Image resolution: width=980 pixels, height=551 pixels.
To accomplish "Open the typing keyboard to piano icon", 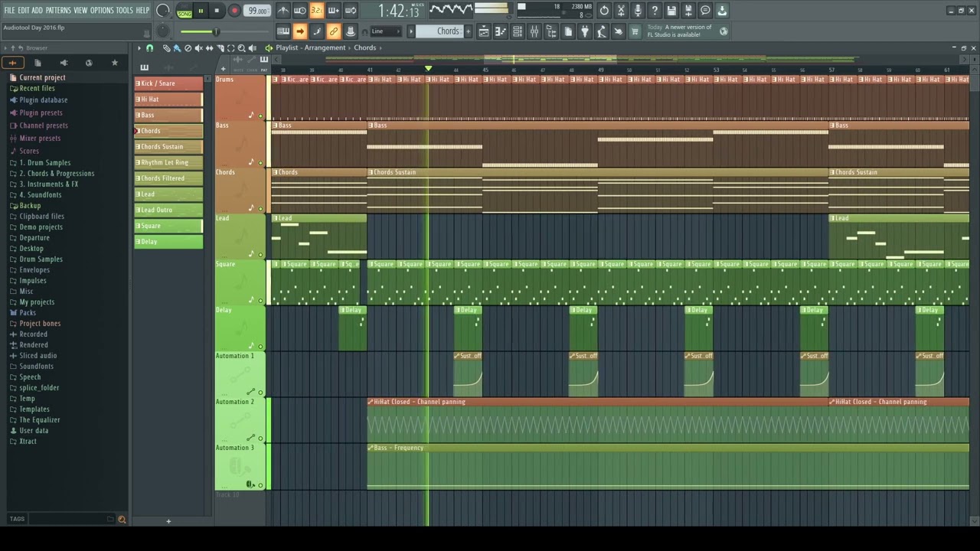I will 283,31.
